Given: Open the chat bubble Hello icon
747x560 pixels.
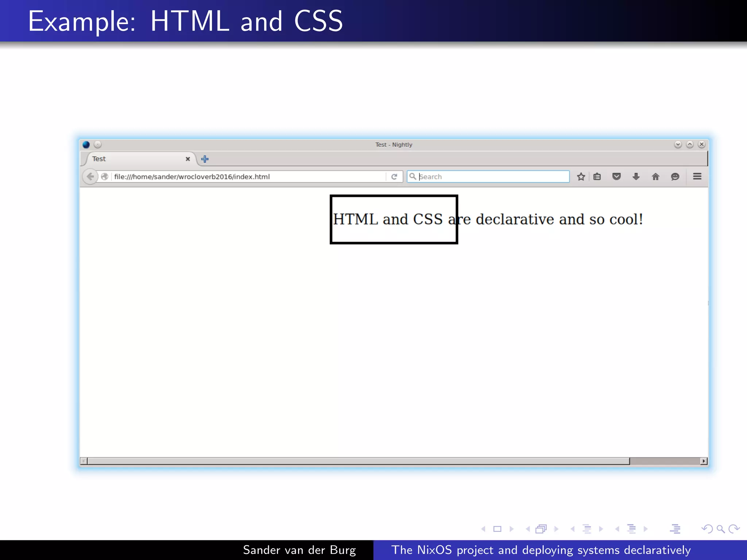Looking at the screenshot, I should point(675,177).
